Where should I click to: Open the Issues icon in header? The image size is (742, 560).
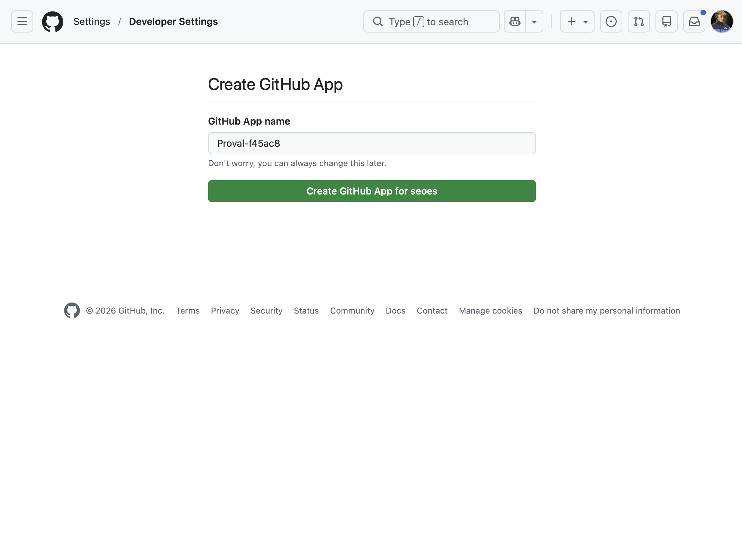coord(611,21)
